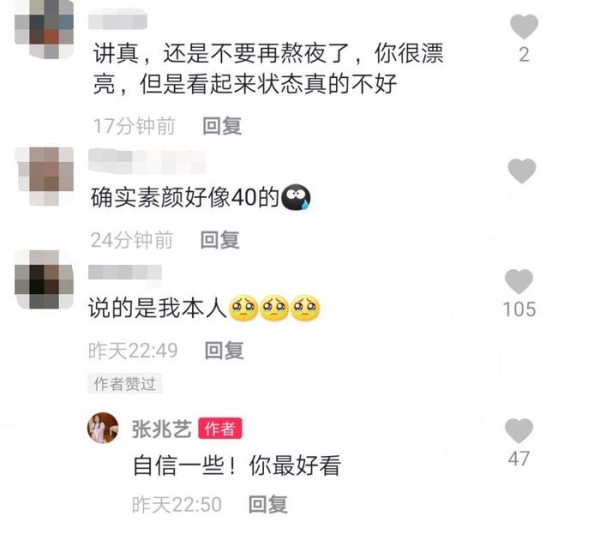
Task: Select the comment text 自信一些！你最好看
Action: [x=237, y=465]
